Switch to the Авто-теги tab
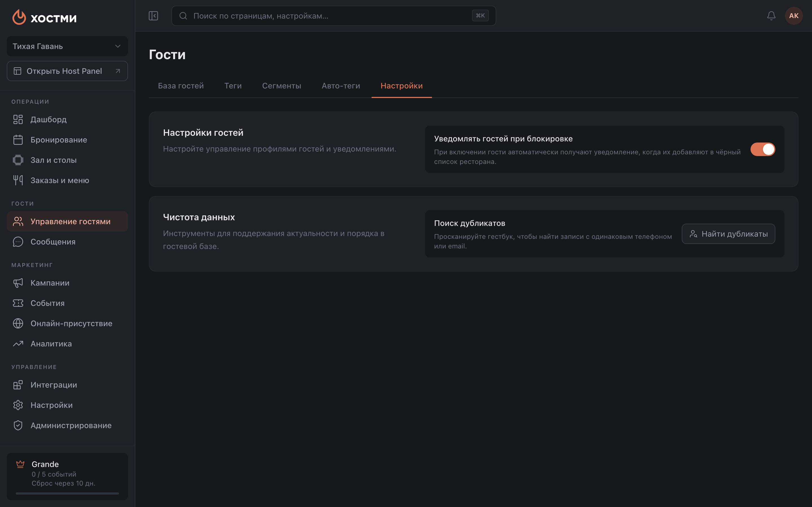This screenshot has height=507, width=812. click(x=341, y=86)
